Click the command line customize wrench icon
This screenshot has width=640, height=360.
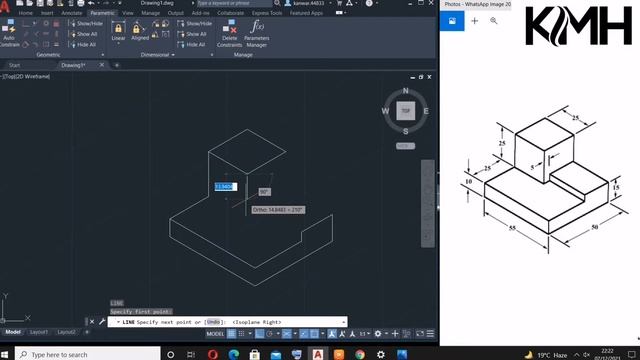click(102, 322)
